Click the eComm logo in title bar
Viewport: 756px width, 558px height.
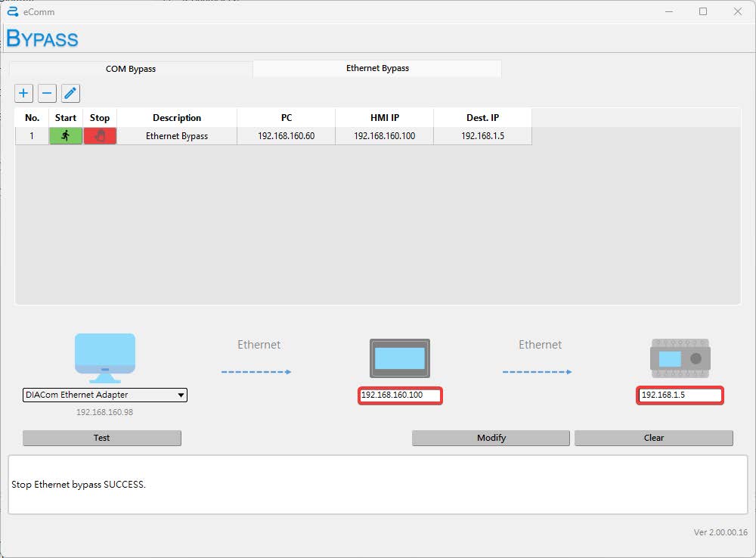12,12
